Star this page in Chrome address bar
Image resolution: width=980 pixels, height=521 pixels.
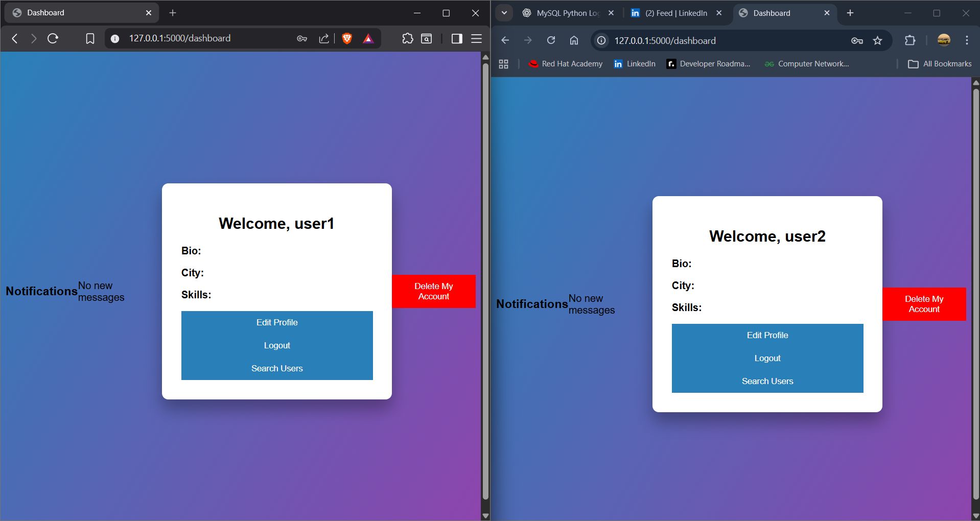(877, 40)
